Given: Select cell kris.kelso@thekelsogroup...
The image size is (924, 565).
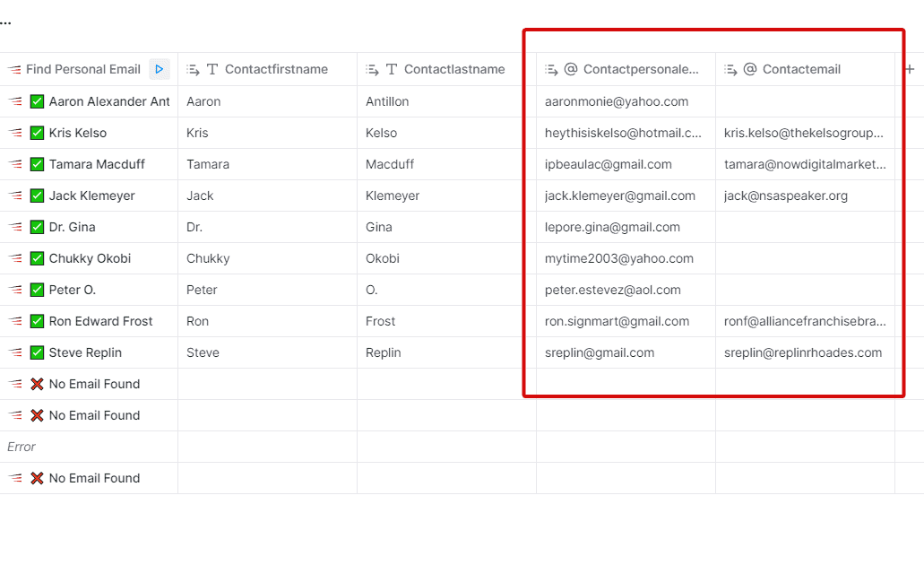Looking at the screenshot, I should (x=805, y=133).
